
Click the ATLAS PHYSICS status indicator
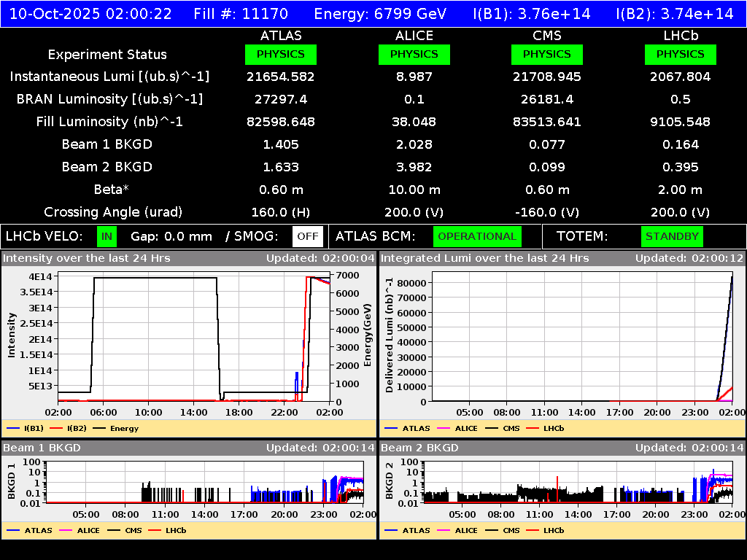pyautogui.click(x=282, y=54)
